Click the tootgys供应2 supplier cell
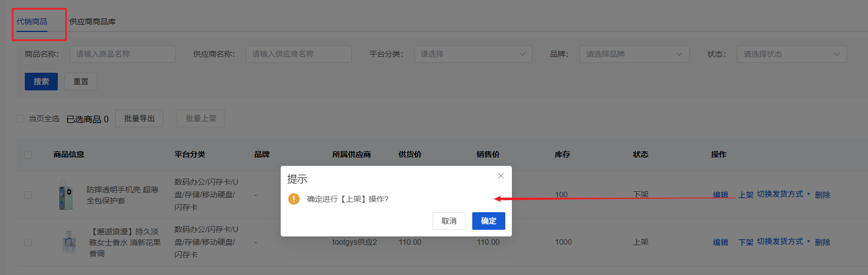This screenshot has height=275, width=868. coord(354,242)
